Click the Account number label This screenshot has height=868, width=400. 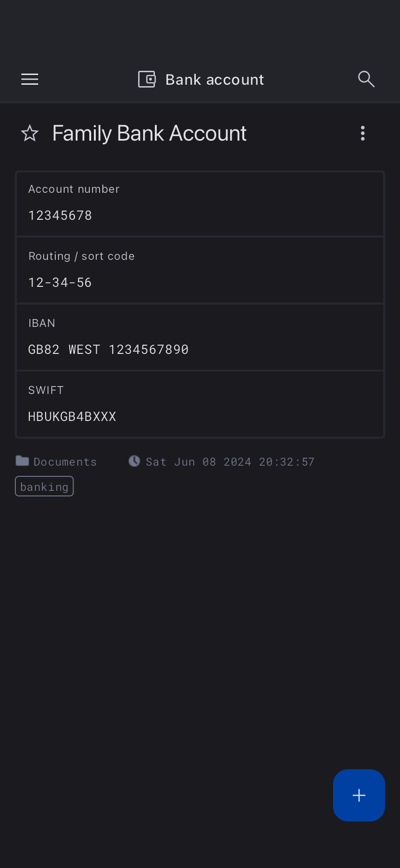tap(74, 189)
